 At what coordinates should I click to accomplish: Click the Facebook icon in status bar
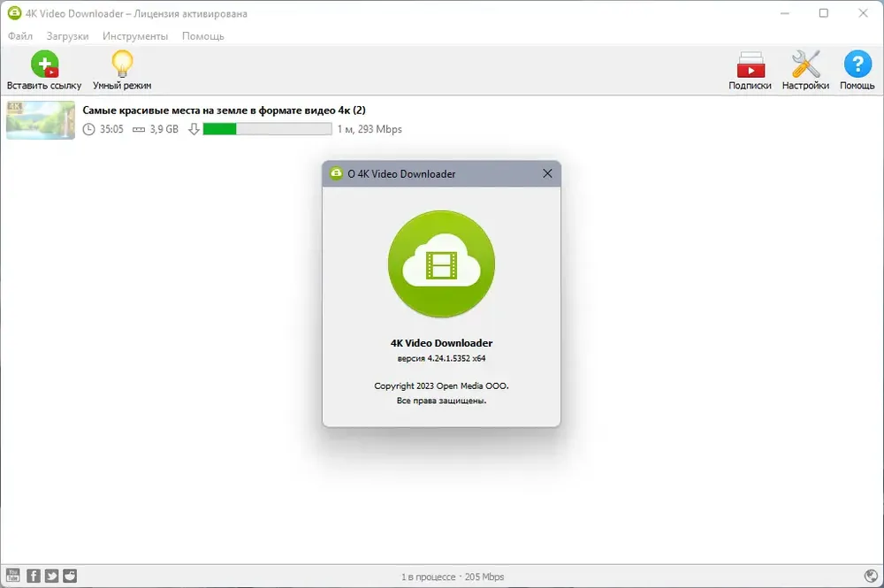tap(34, 576)
